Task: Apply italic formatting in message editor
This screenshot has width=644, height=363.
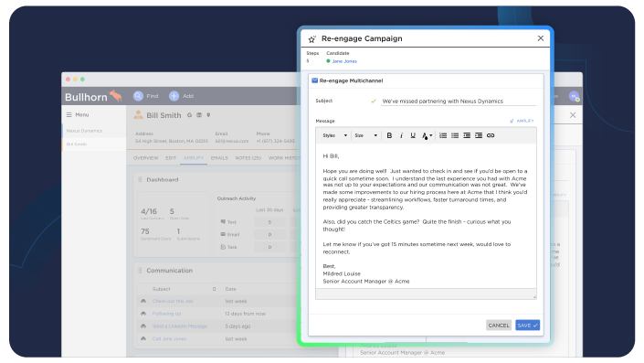Action: tap(401, 135)
